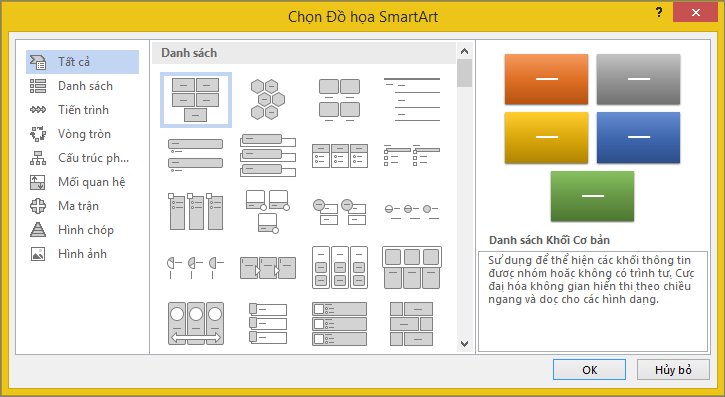Viewport: 725px width, 397px height.
Task: Select the Basic Block List layout thumbnail
Action: coord(196,100)
